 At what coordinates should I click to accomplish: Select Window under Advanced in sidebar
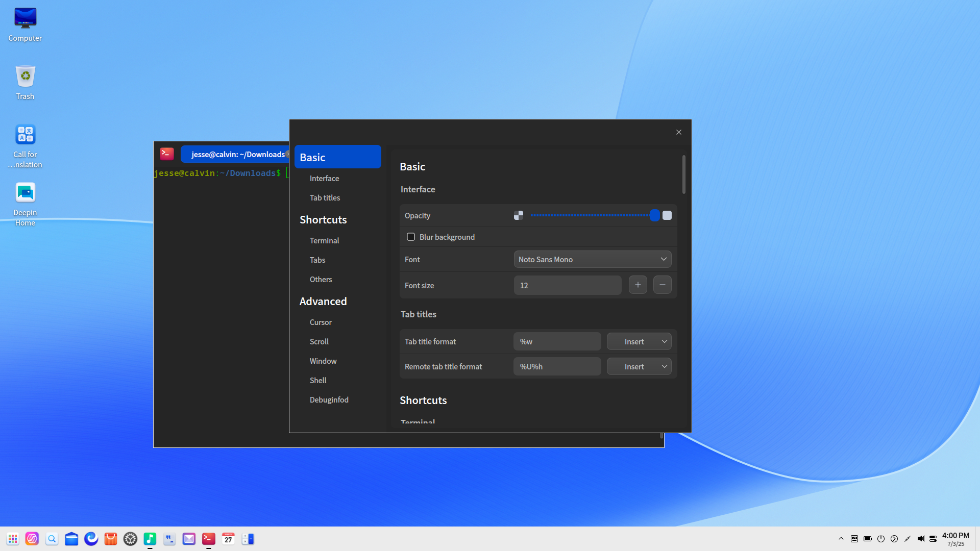click(x=323, y=361)
